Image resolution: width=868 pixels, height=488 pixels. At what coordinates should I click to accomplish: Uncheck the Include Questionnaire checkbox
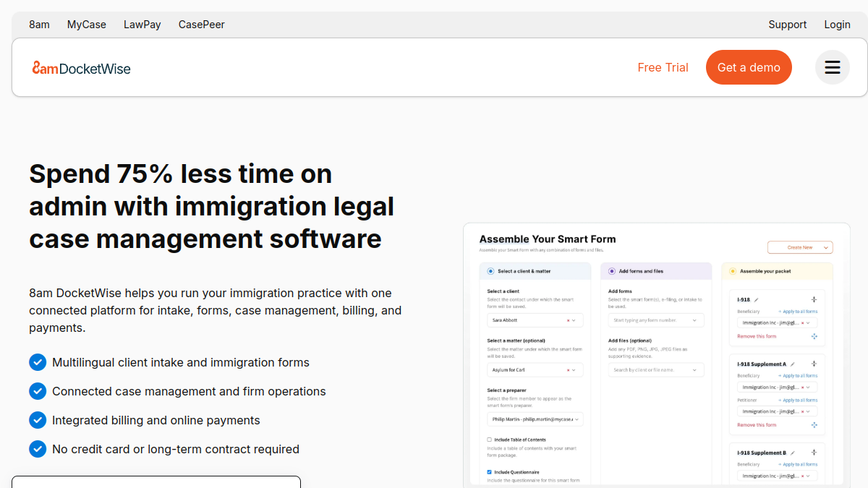(x=490, y=472)
